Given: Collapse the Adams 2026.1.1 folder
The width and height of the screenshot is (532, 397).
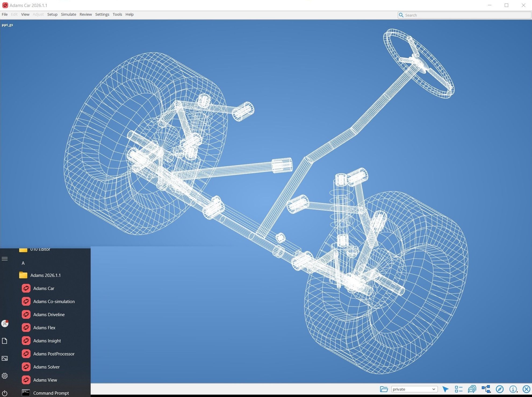Looking at the screenshot, I should click(x=45, y=275).
